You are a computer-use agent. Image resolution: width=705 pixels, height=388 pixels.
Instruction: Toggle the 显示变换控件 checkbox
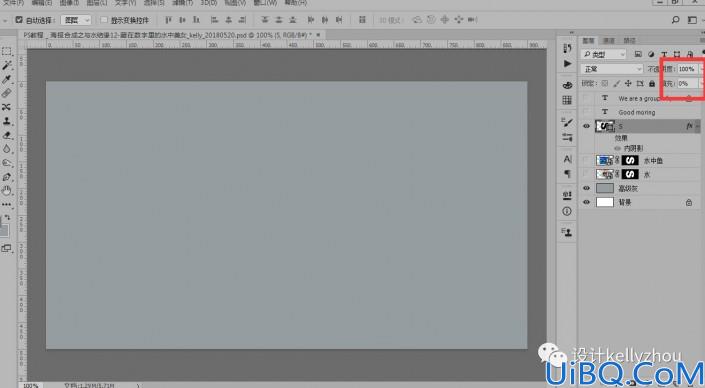[x=104, y=20]
